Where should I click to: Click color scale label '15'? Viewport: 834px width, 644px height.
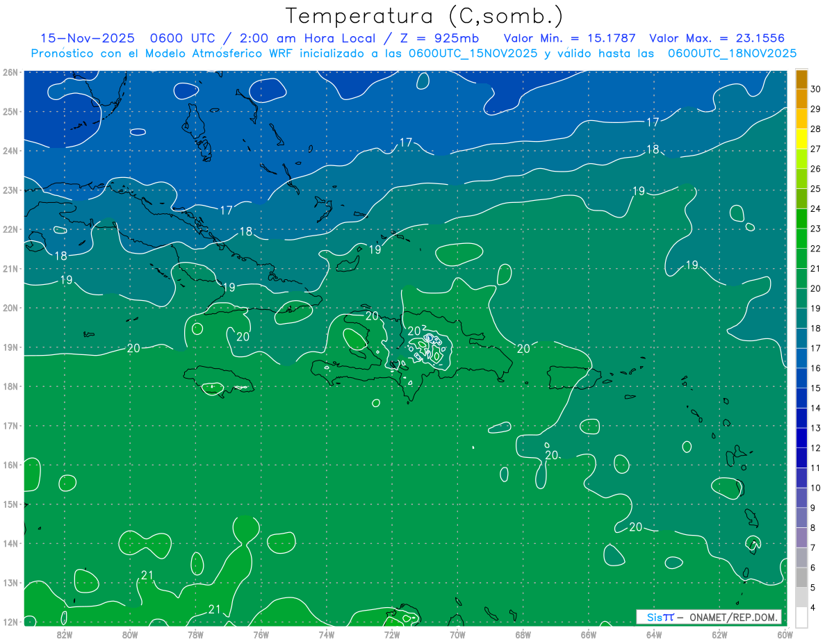(815, 388)
